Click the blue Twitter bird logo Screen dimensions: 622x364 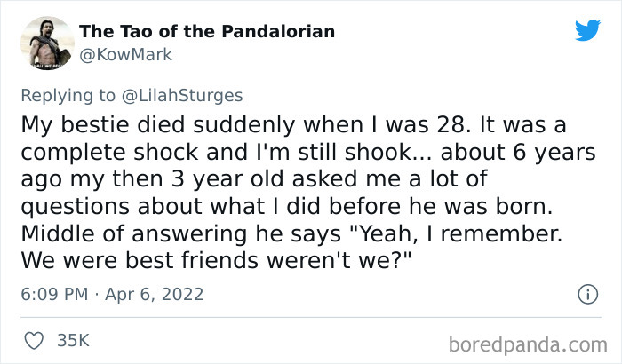coord(587,29)
